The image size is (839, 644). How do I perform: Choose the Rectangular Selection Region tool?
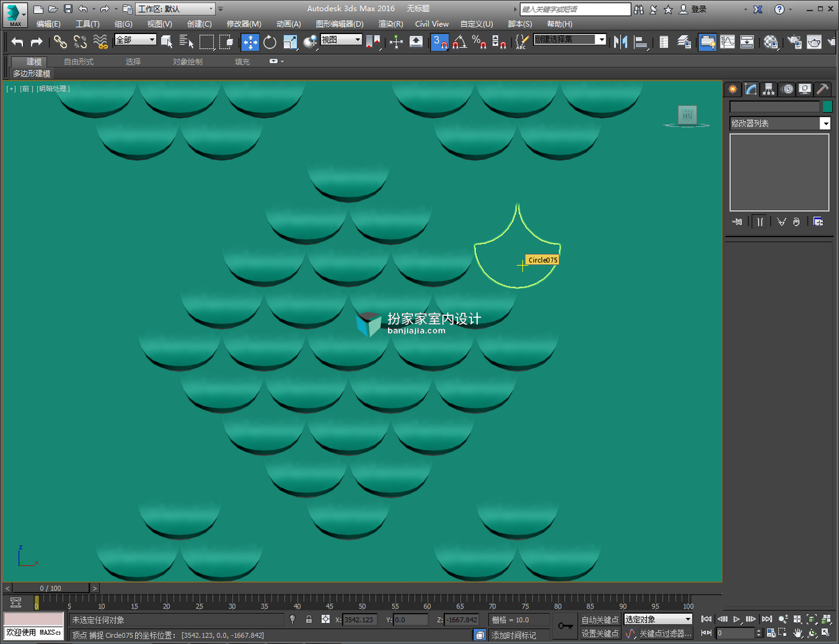point(206,42)
